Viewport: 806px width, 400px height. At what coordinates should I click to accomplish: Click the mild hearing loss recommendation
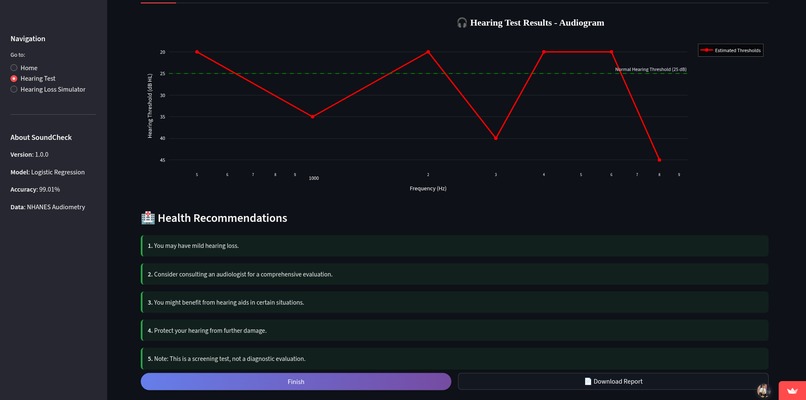pyautogui.click(x=454, y=246)
